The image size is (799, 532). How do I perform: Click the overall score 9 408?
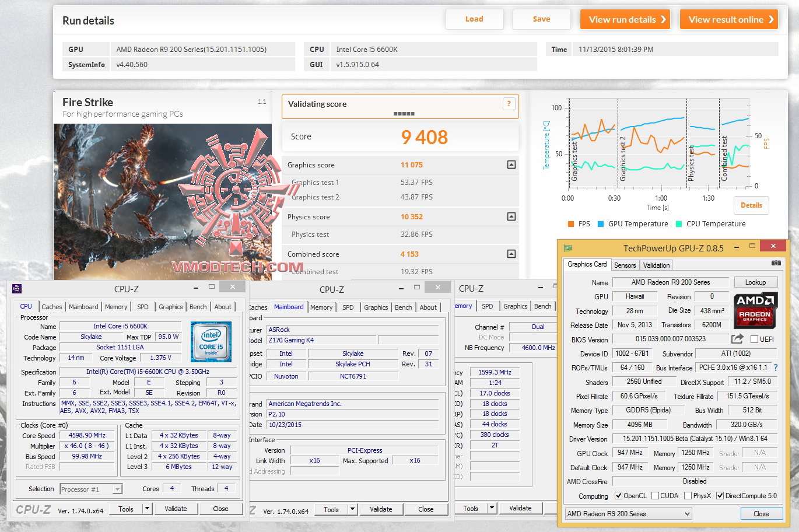coord(425,137)
